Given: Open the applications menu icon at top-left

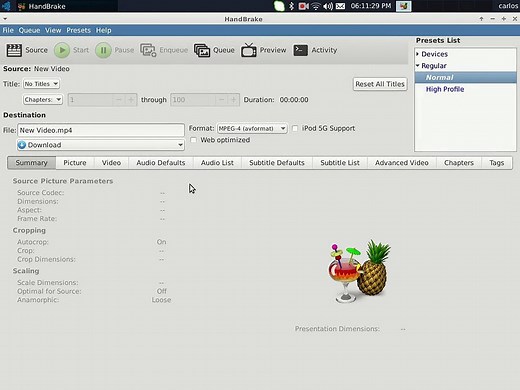Looking at the screenshot, I should [x=6, y=6].
